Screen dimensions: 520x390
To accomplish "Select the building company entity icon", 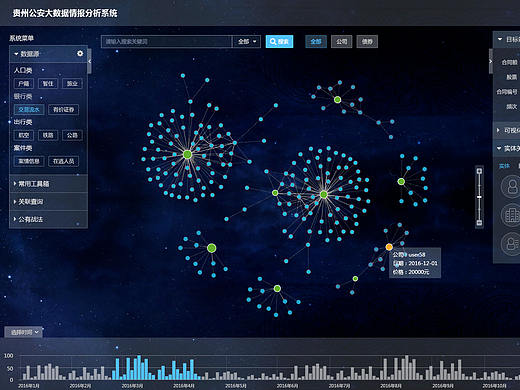I will 511,215.
